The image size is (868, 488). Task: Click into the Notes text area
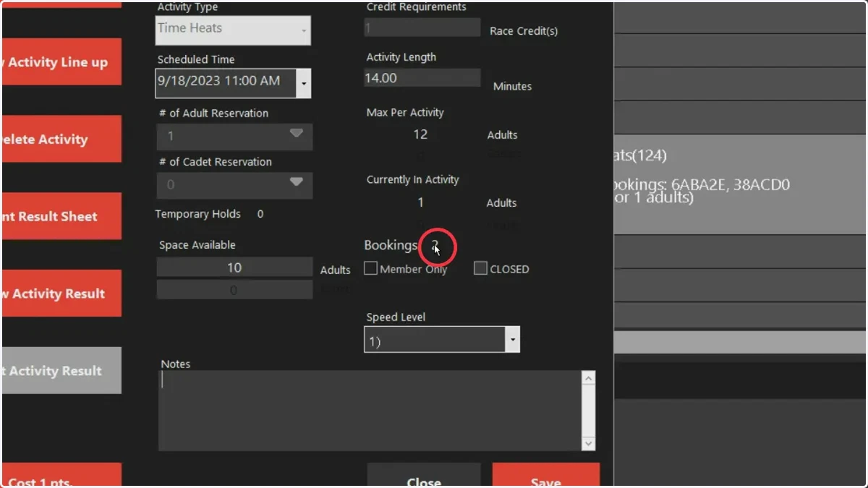pos(370,411)
